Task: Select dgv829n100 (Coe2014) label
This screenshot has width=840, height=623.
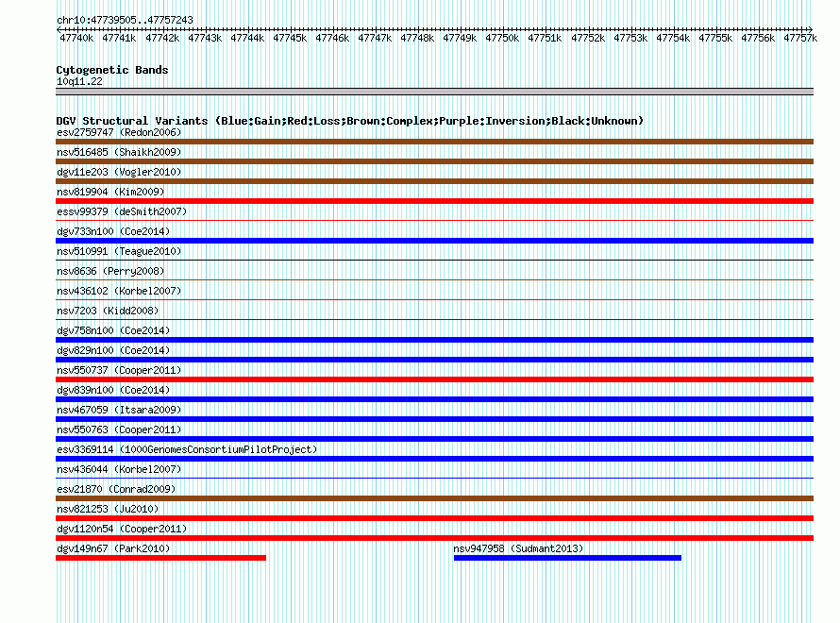Action: click(x=113, y=350)
